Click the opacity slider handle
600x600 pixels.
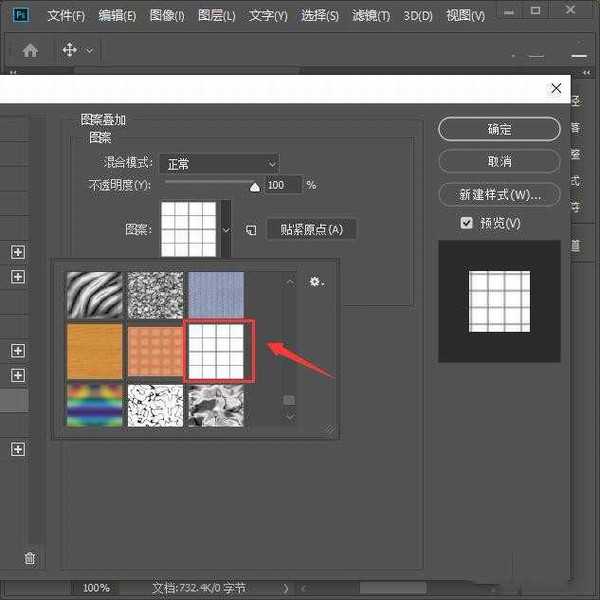(x=254, y=186)
